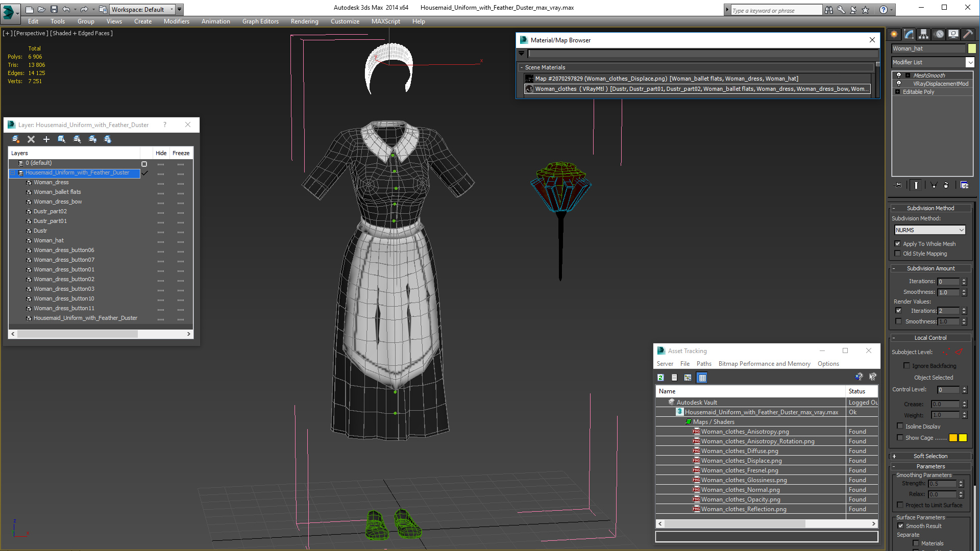Open the Create command panel tab

(894, 34)
